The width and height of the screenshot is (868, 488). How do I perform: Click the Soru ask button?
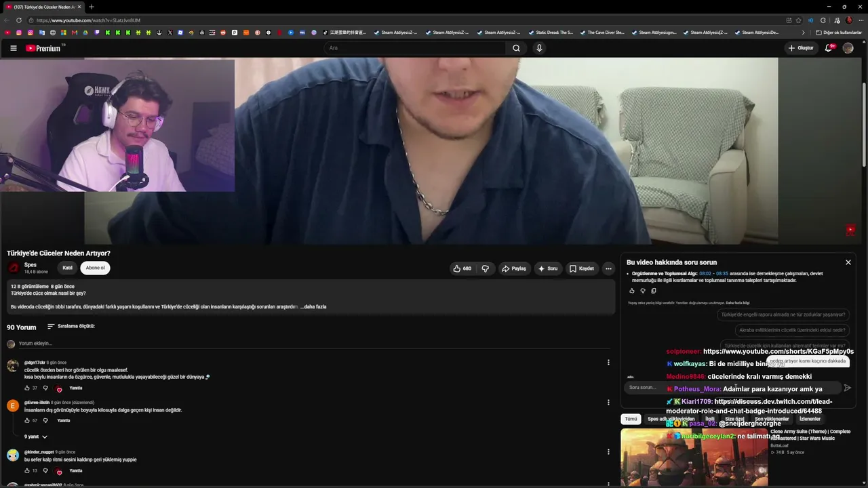(x=548, y=268)
